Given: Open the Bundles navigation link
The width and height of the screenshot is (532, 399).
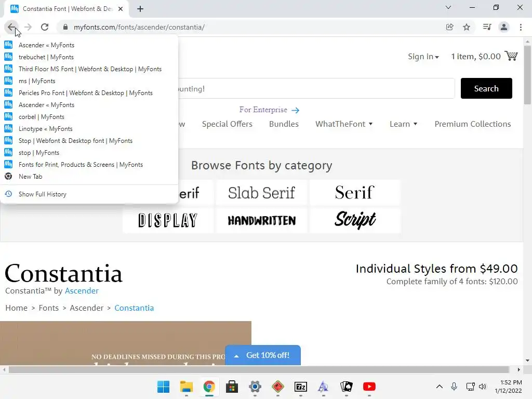Looking at the screenshot, I should [284, 124].
